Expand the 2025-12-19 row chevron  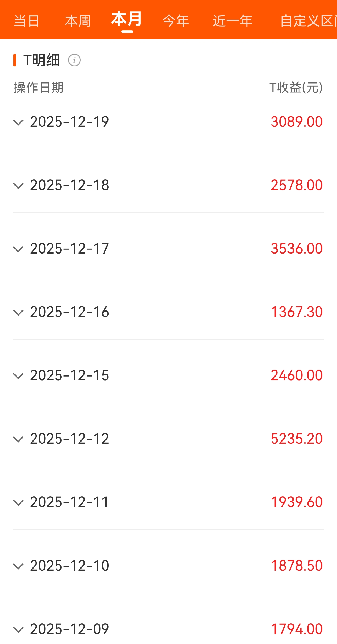click(18, 122)
